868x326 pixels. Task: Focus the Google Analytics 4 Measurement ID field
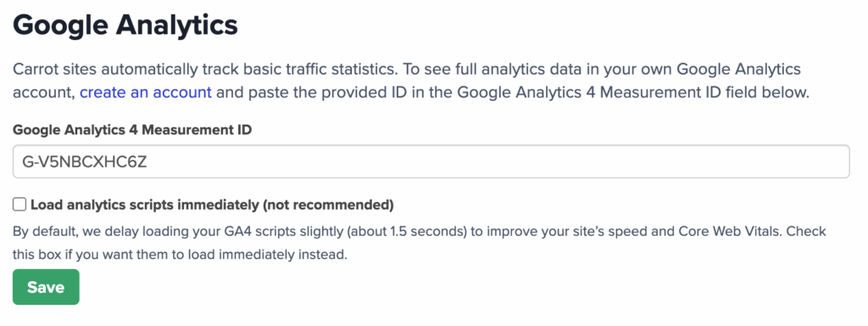[x=431, y=162]
